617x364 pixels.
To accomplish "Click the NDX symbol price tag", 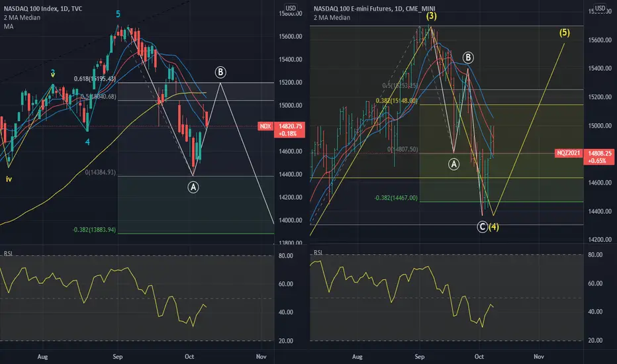I will 265,126.
